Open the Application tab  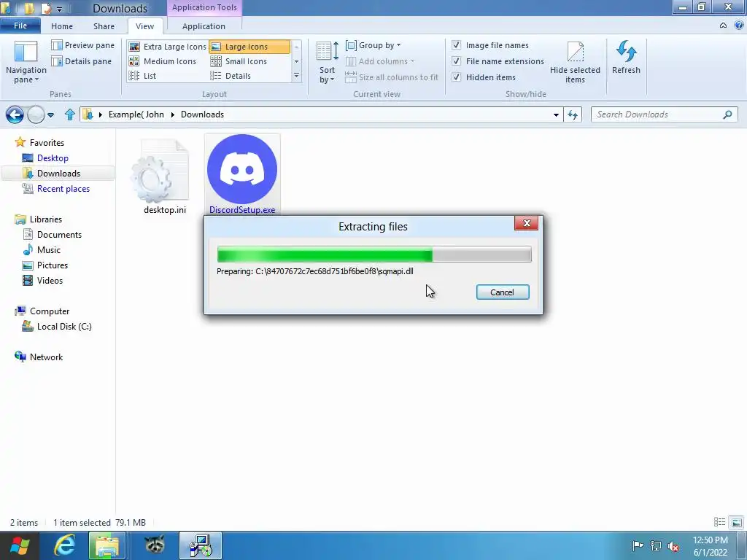(x=204, y=26)
